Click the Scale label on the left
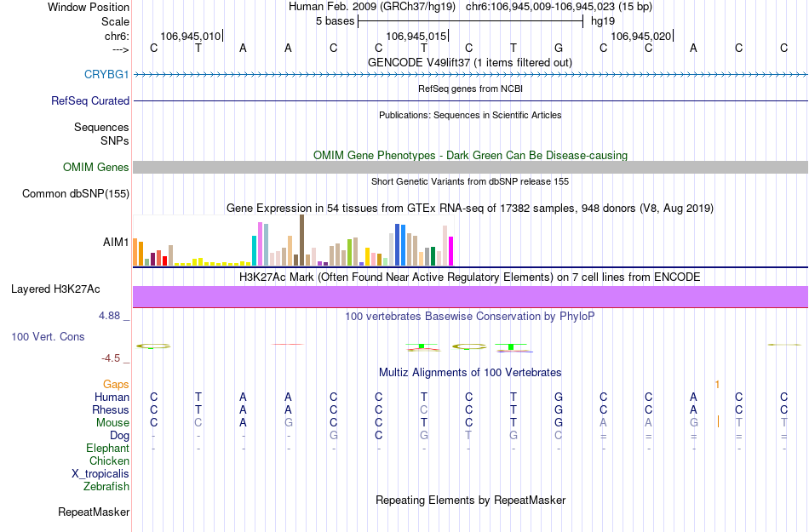Viewport: 809px width, 532px height. pyautogui.click(x=115, y=21)
